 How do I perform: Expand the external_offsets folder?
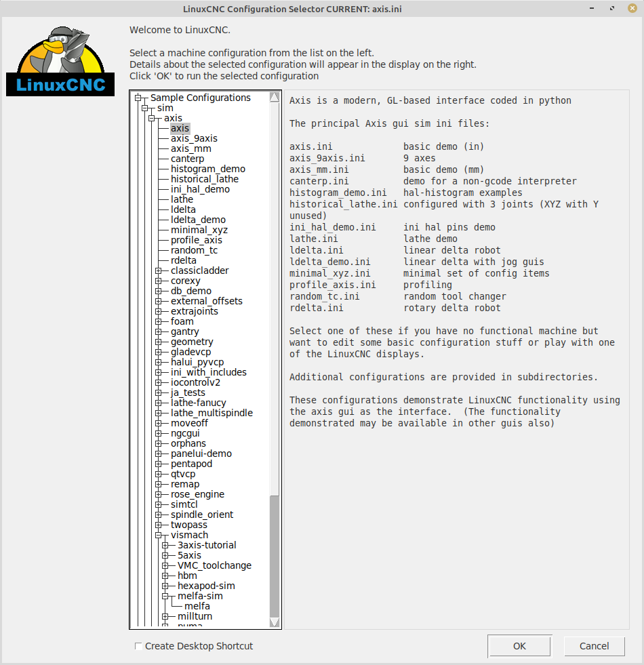click(158, 301)
